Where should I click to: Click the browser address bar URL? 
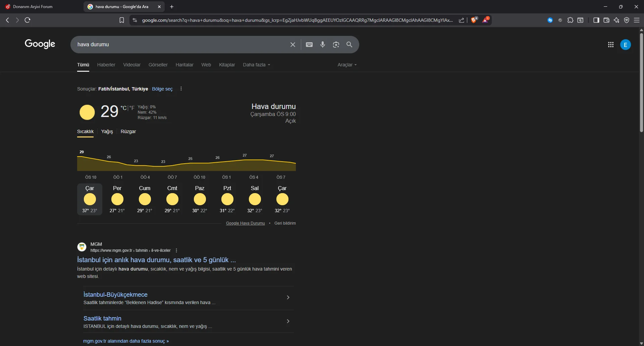297,20
